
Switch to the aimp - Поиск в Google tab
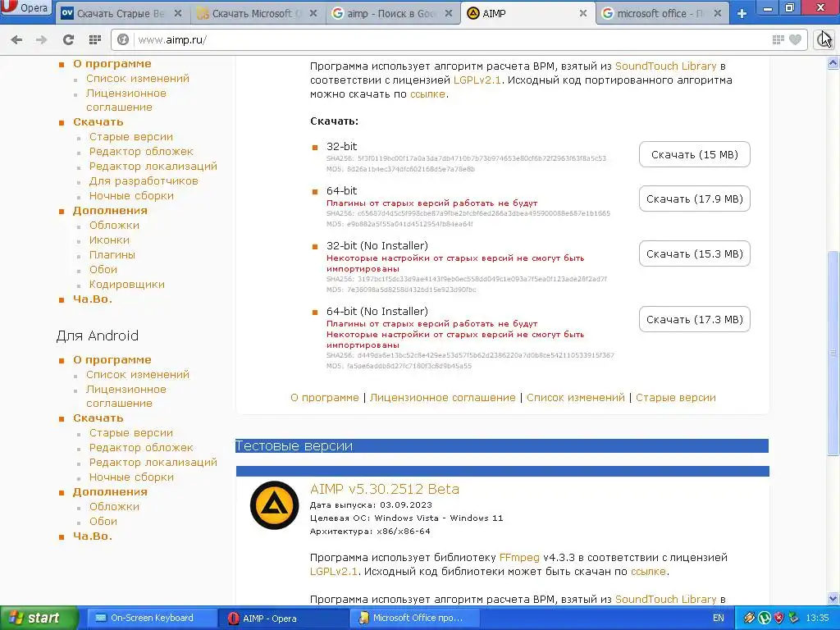click(392, 13)
